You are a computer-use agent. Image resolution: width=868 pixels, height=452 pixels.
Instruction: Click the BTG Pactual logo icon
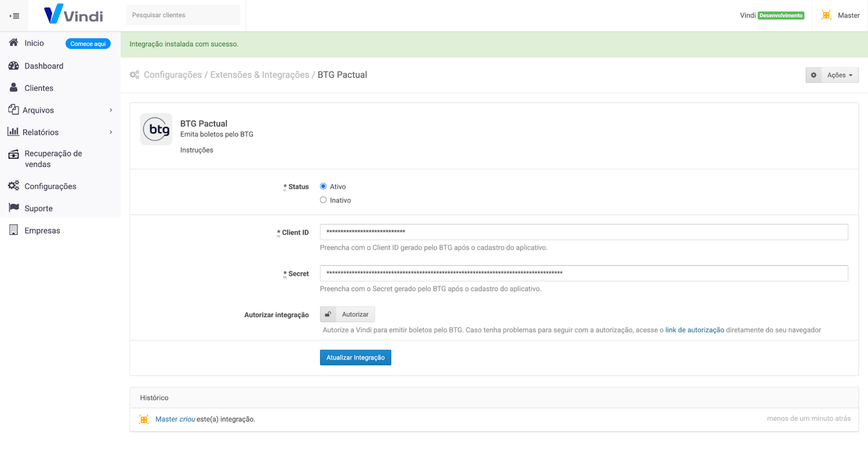[x=156, y=129]
